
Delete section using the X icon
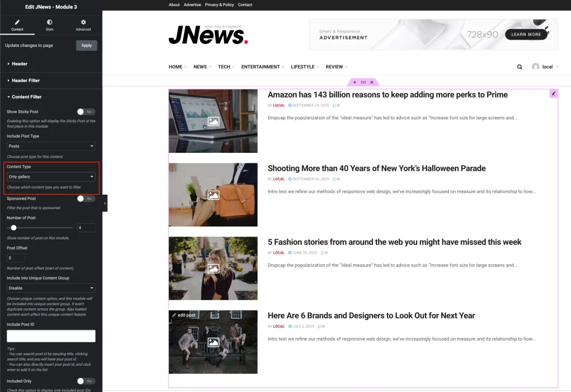coord(372,83)
